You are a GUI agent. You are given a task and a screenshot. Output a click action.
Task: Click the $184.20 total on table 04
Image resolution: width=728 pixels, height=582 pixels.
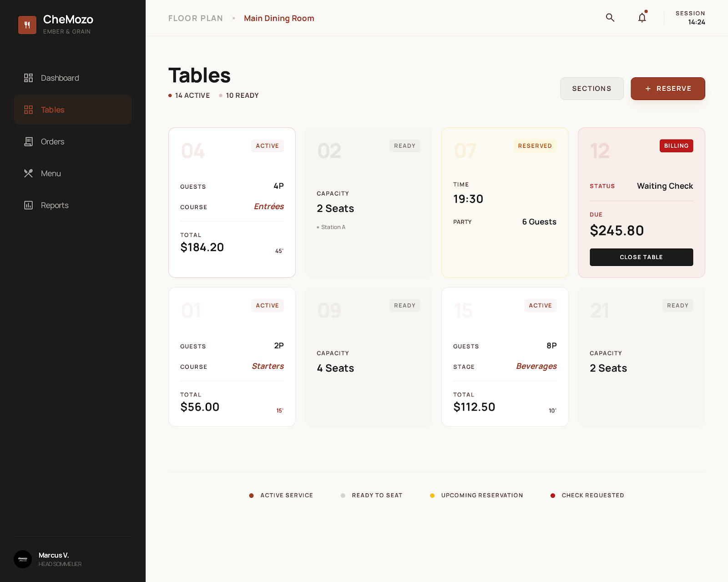click(202, 247)
